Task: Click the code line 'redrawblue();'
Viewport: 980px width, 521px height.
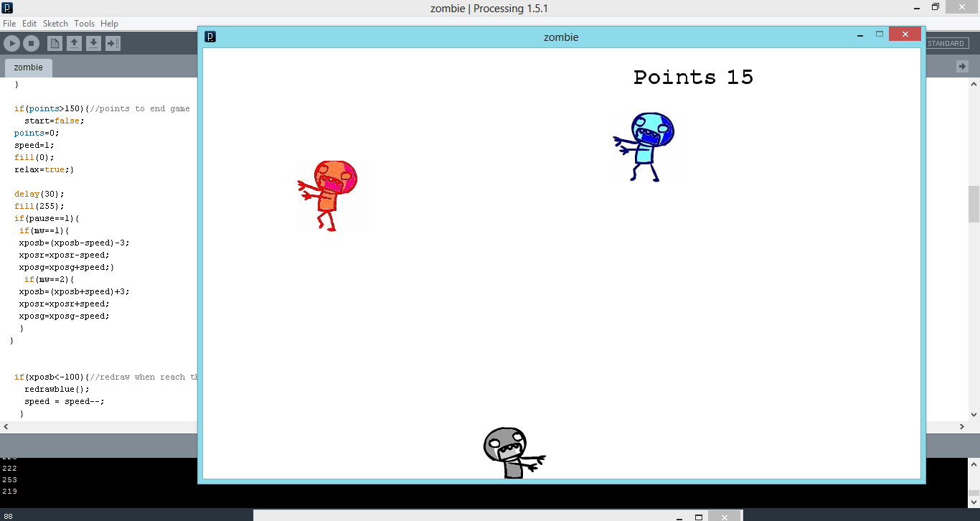Action: click(57, 389)
